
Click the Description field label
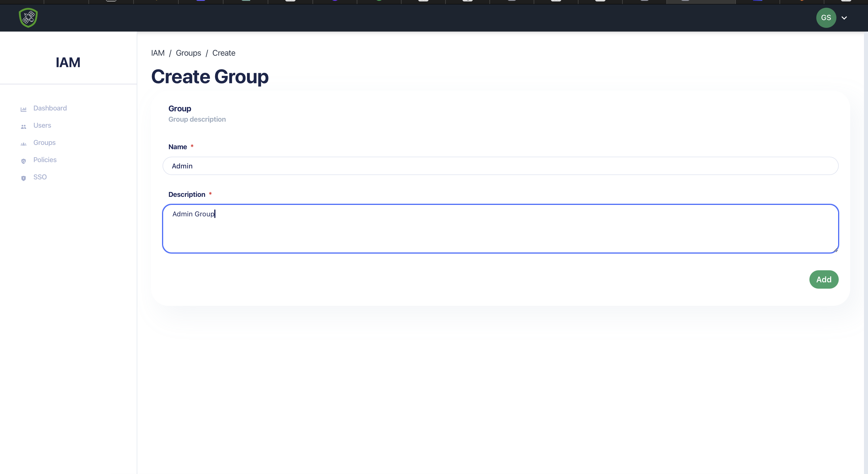tap(187, 195)
